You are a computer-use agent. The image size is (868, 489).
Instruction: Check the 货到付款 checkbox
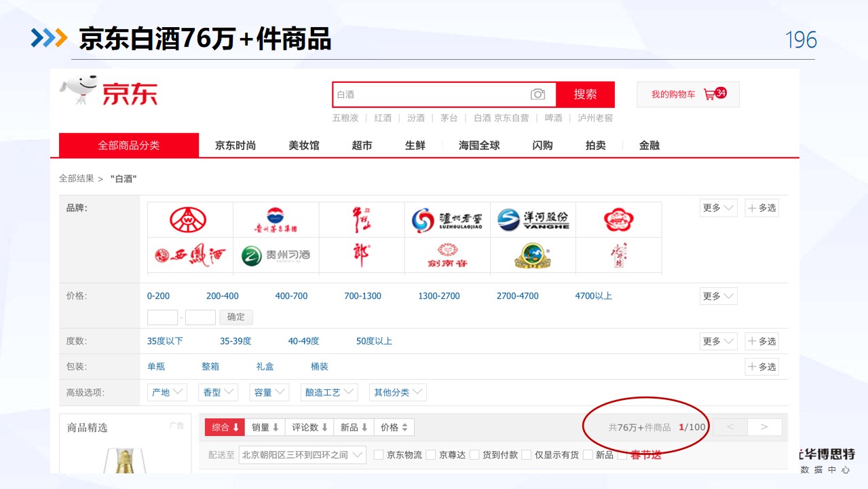click(474, 455)
